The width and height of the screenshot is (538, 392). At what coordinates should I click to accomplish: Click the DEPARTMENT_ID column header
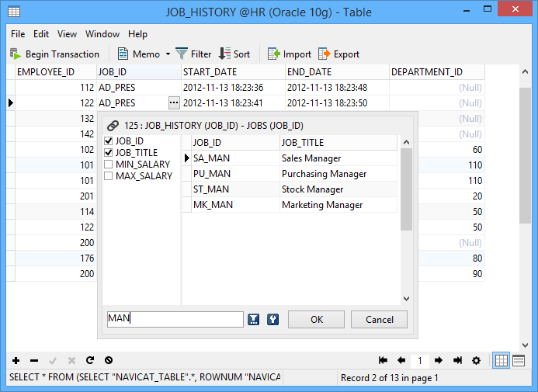tap(437, 72)
